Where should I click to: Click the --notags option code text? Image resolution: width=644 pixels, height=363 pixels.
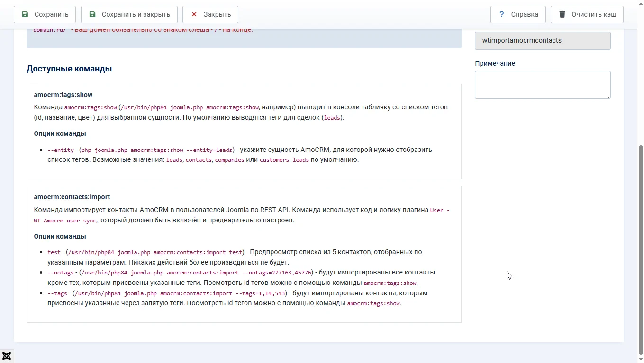tap(61, 273)
